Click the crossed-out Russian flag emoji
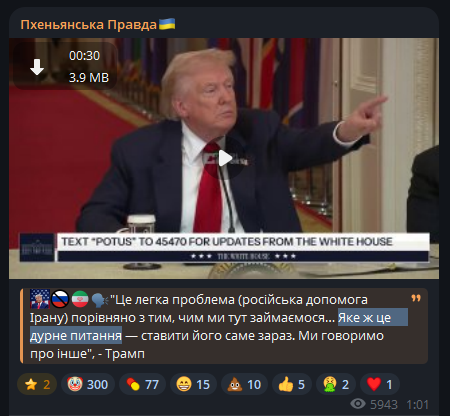This screenshot has height=416, width=450. coord(60,299)
